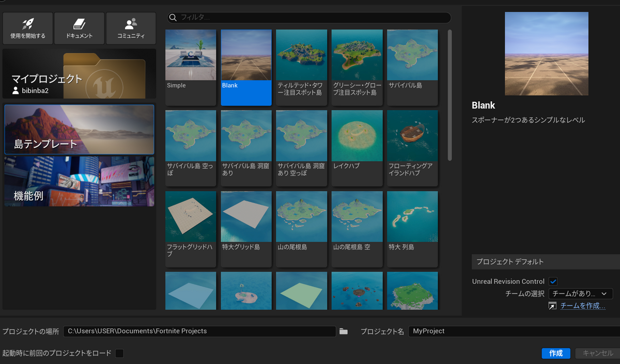Select the 特大 列島 template
Image resolution: width=620 pixels, height=364 pixels.
tap(412, 229)
